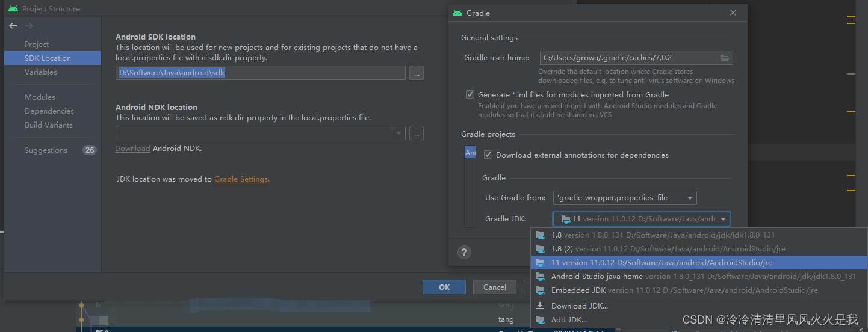This screenshot has width=868, height=332.
Task: Toggle Generate *.iml files for modules checkbox
Action: [470, 94]
